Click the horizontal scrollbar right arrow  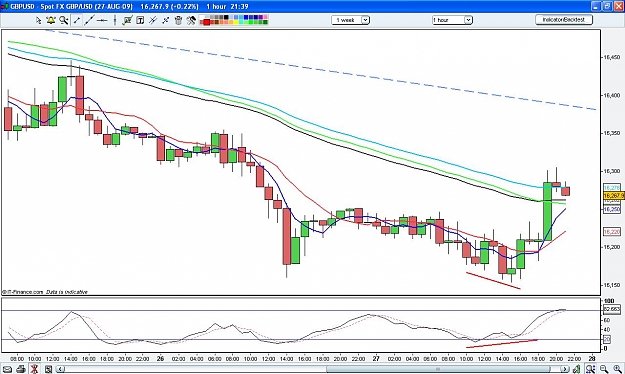[564, 369]
